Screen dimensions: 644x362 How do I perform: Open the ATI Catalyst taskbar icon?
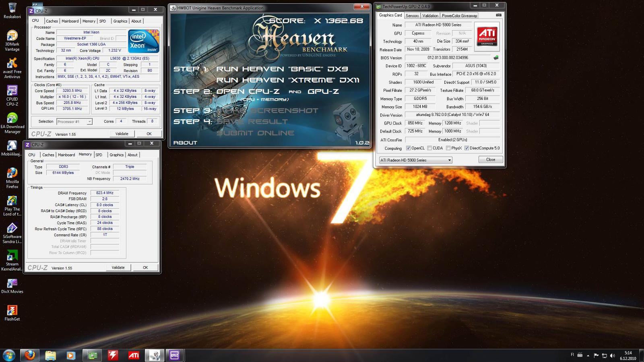134,355
